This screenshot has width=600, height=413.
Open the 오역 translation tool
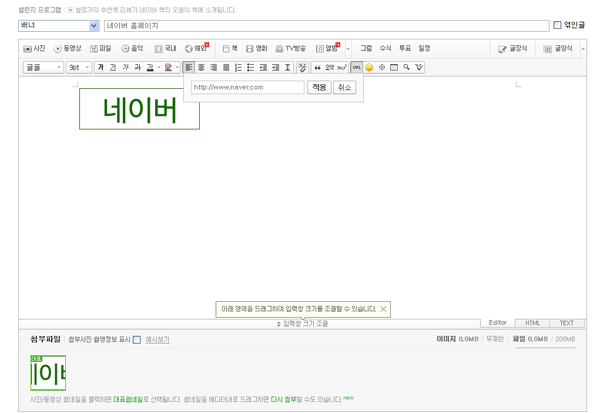tap(329, 67)
